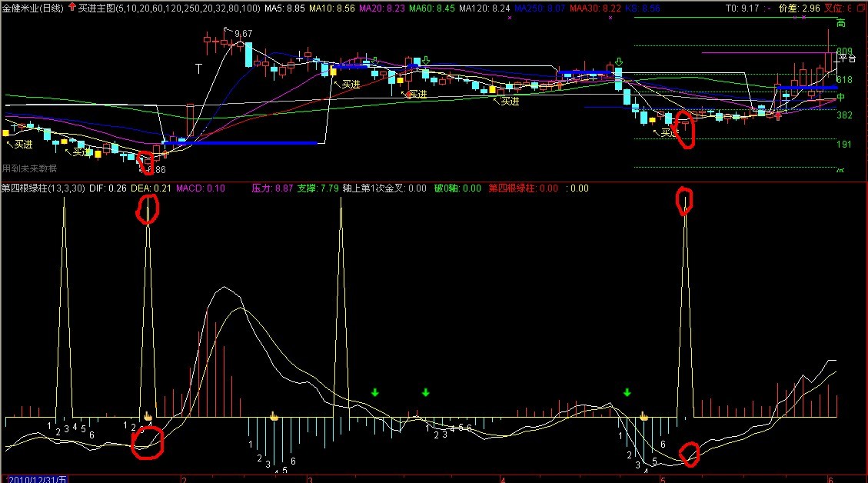Click the red circle at the tallest right spike top
868x483 pixels.
[684, 200]
